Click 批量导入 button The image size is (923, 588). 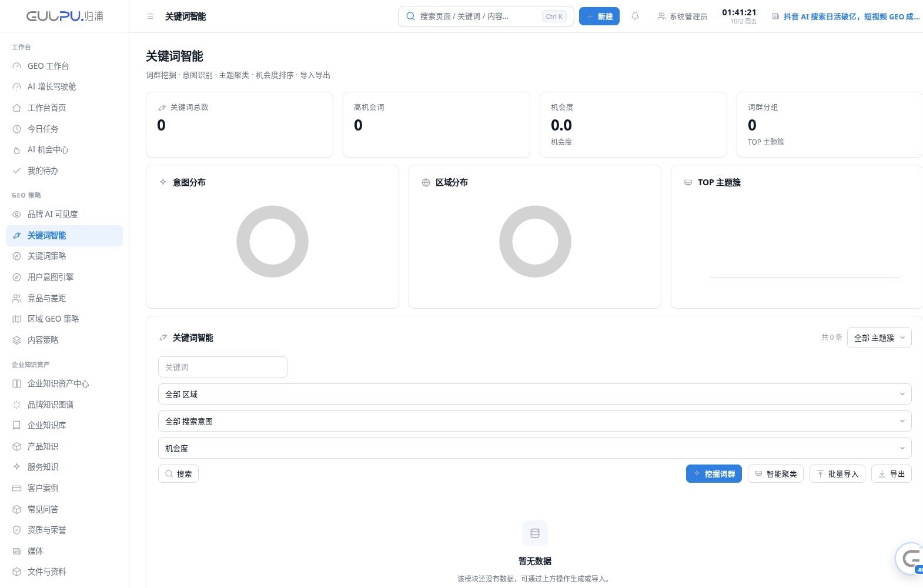tap(837, 474)
